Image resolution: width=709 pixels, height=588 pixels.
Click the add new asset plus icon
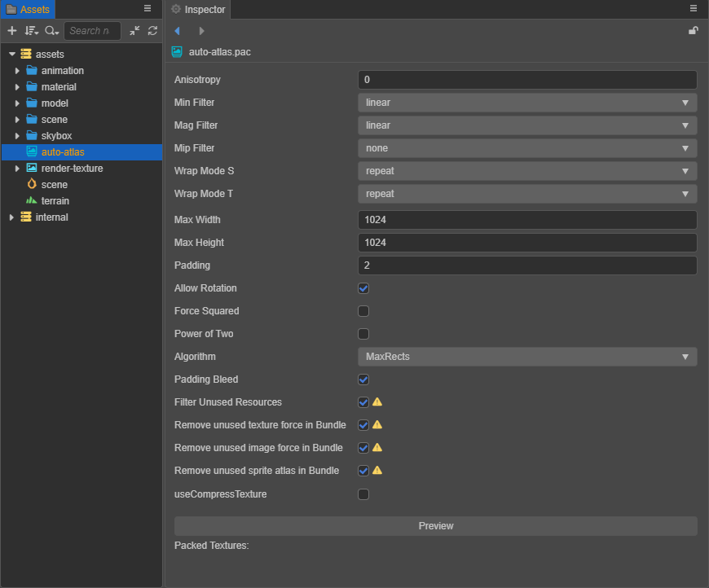click(x=12, y=31)
